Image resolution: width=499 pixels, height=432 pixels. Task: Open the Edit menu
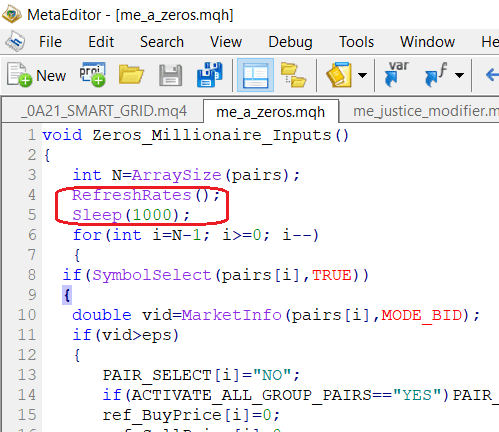(x=101, y=42)
